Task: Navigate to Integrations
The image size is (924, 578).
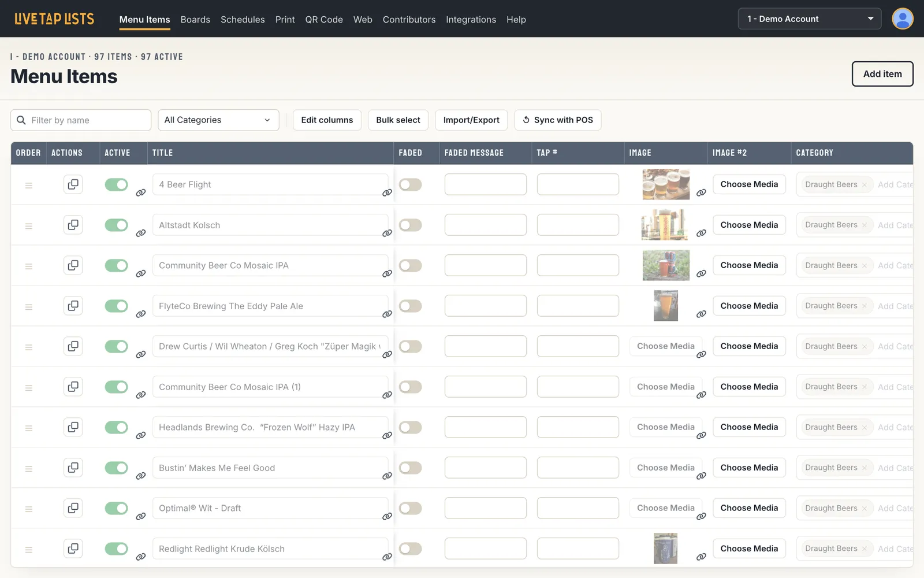Action: click(471, 19)
